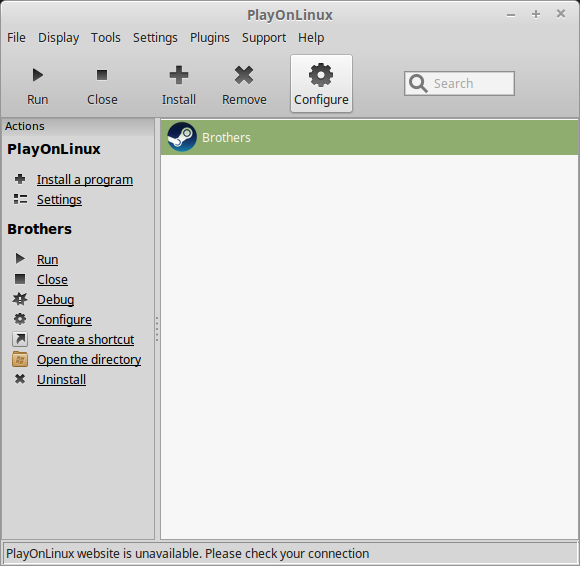Click gear icon beside sidebar Configure link
Image resolution: width=580 pixels, height=566 pixels.
[x=20, y=319]
